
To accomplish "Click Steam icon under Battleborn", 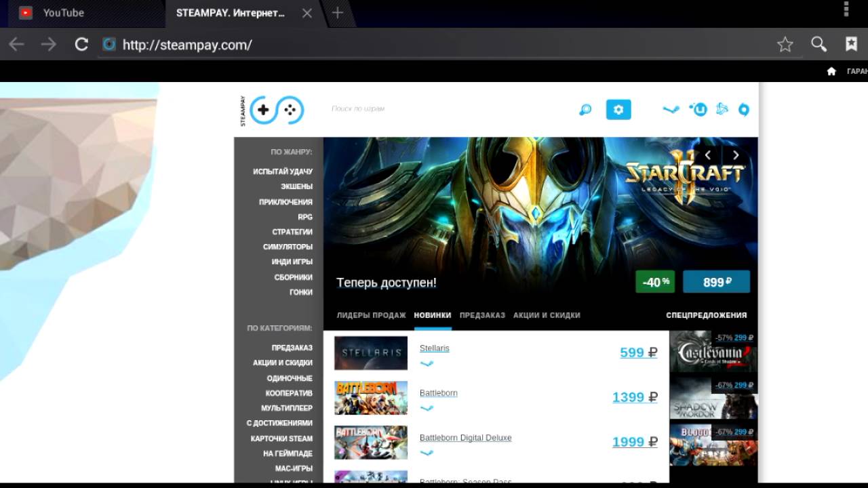I will point(427,408).
